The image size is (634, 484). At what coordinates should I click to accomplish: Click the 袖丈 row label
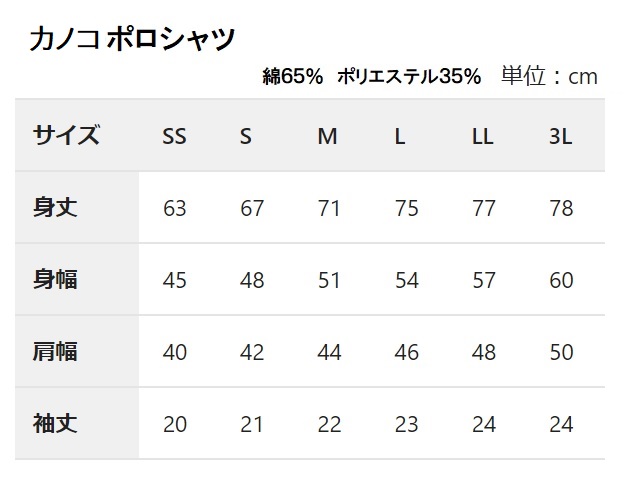[55, 423]
